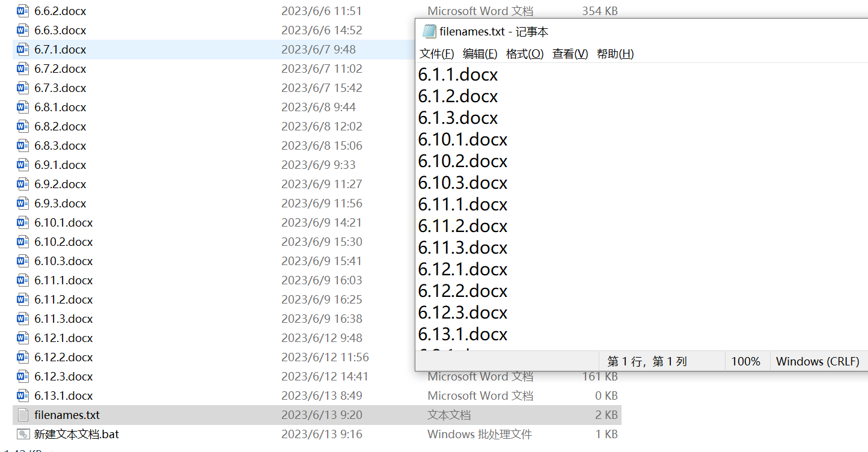868x452 pixels.
Task: Select file 6.8.2.docx in the list
Action: click(x=317, y=126)
